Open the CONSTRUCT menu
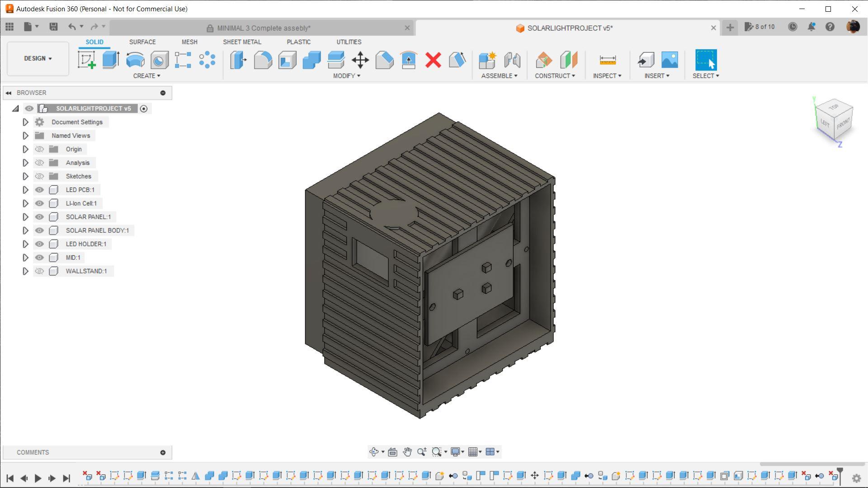The height and width of the screenshot is (488, 868). pyautogui.click(x=555, y=75)
